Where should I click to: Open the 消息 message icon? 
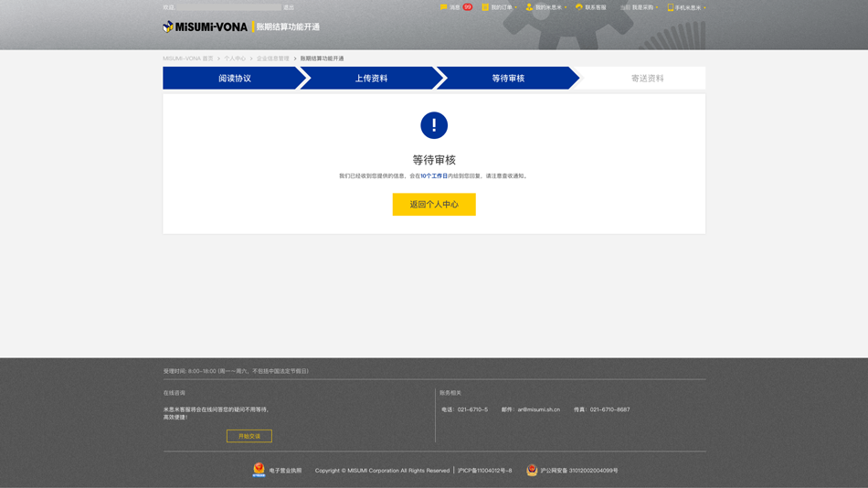(444, 7)
